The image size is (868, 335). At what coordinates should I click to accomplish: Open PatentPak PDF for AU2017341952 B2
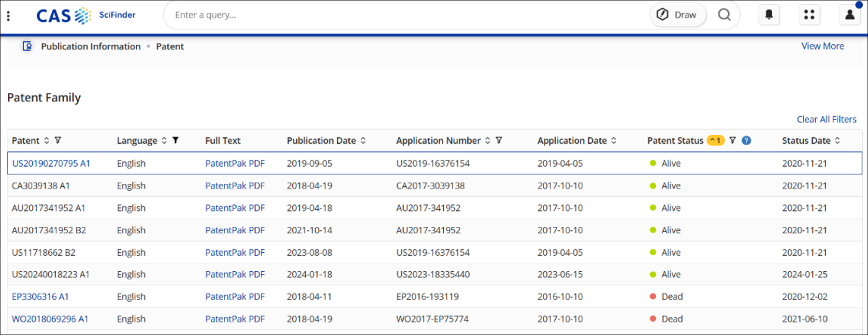point(235,230)
